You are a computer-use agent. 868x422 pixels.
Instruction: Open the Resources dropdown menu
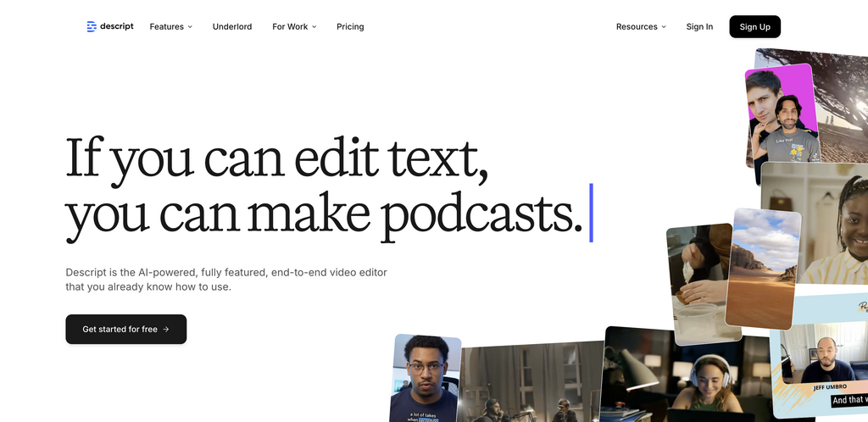[641, 26]
